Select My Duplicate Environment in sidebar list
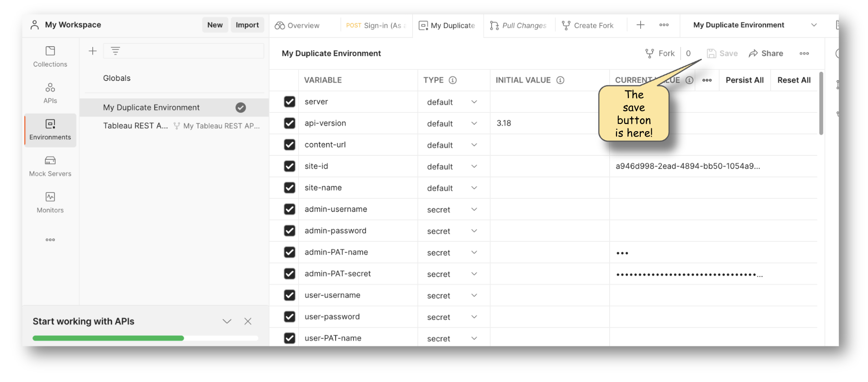 [174, 107]
